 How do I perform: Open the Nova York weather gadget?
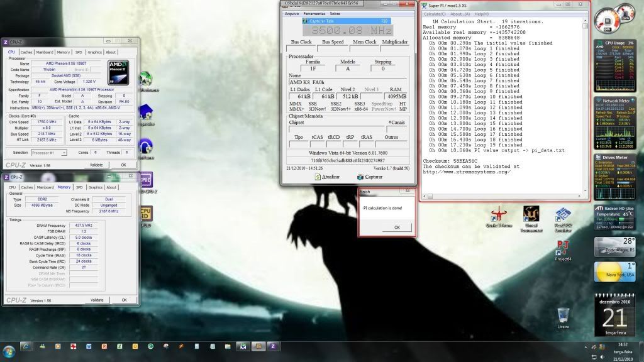coord(615,271)
